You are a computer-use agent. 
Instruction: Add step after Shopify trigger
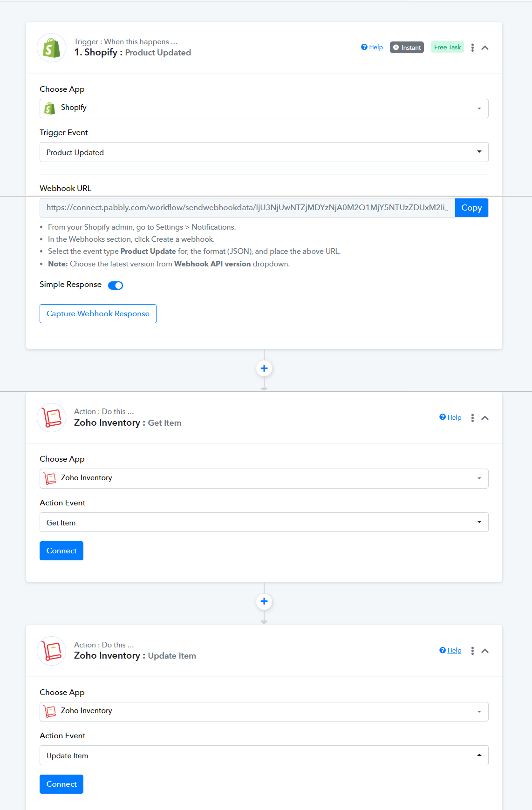pos(264,368)
